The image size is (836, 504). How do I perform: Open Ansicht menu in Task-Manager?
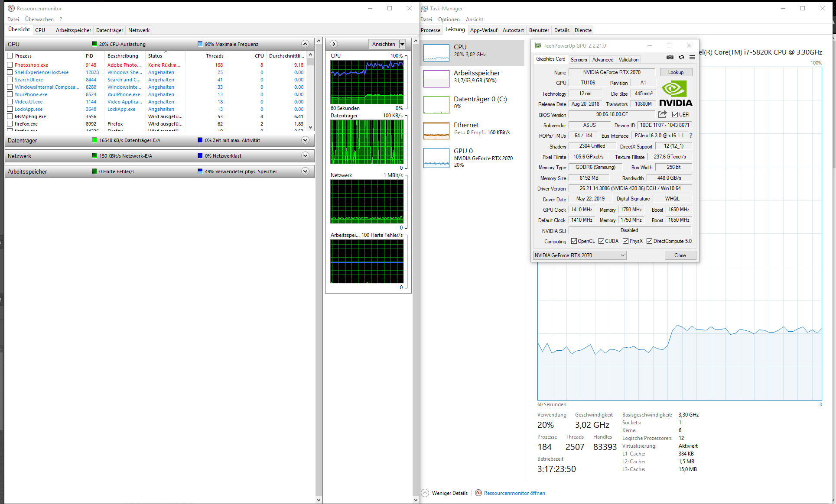click(475, 19)
